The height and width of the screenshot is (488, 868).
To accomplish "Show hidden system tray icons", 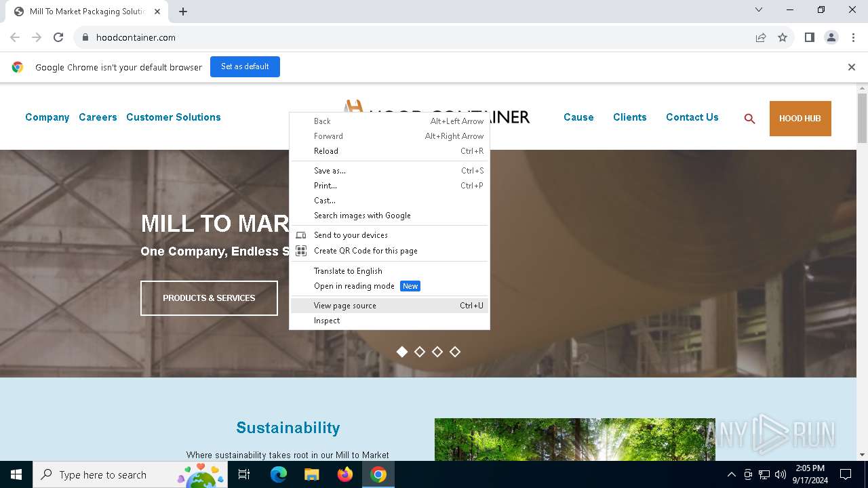I will pyautogui.click(x=731, y=474).
